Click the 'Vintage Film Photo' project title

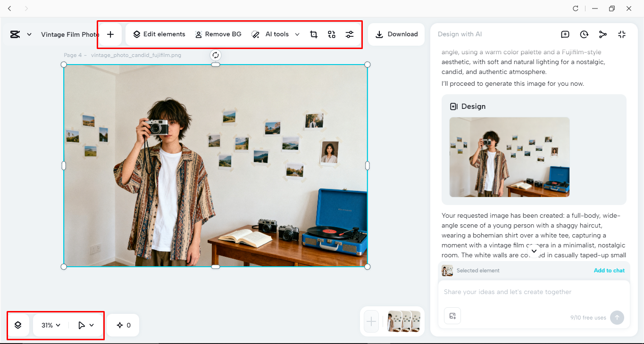click(70, 34)
